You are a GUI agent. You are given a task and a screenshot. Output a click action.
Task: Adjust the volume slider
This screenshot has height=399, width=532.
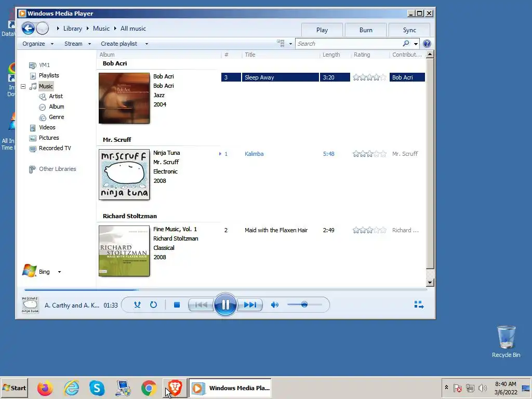pos(304,304)
